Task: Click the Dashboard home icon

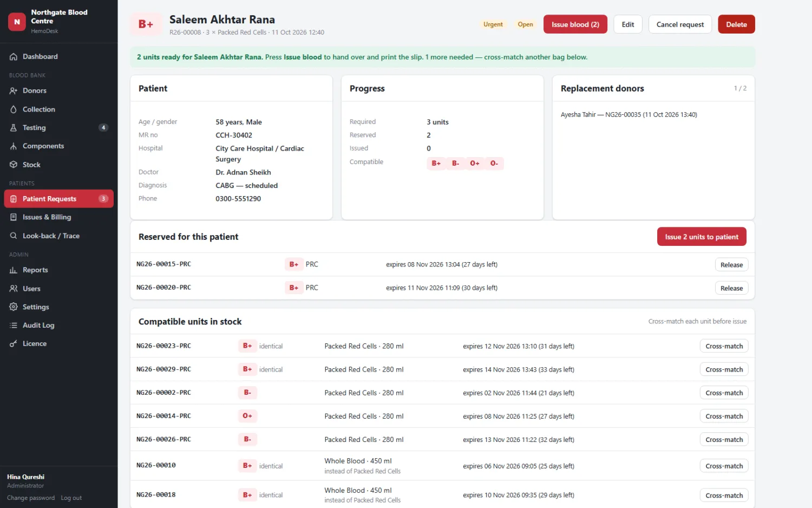Action: (x=14, y=57)
